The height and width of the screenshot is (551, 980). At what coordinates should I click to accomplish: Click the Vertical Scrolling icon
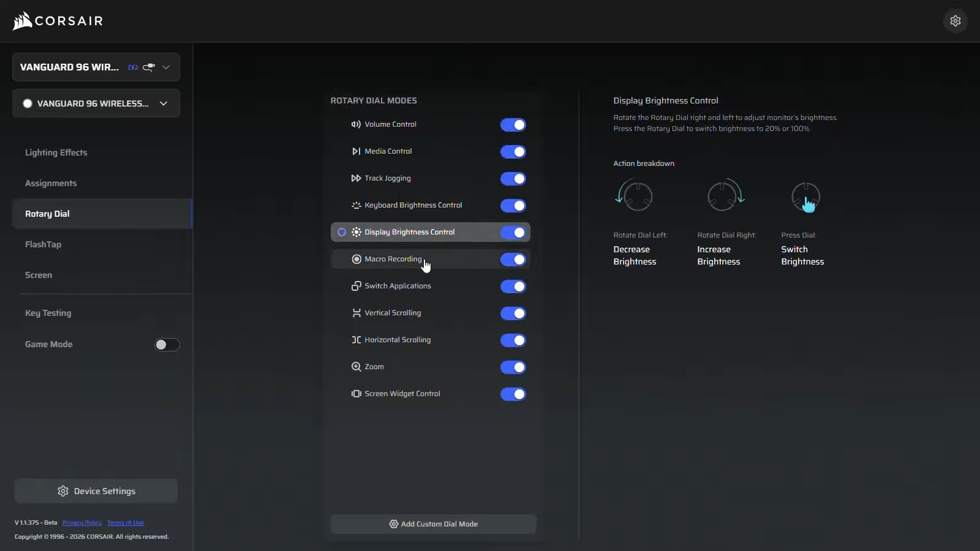tap(356, 313)
